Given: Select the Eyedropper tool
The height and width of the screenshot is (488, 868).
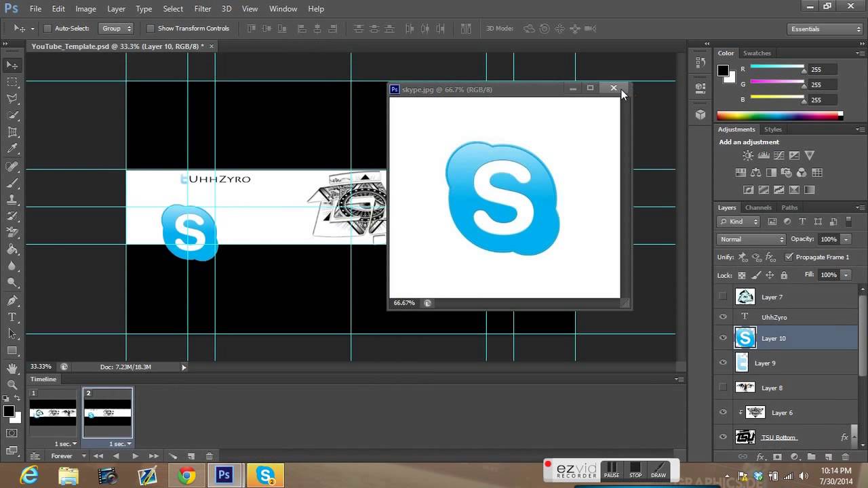Looking at the screenshot, I should pos(12,149).
